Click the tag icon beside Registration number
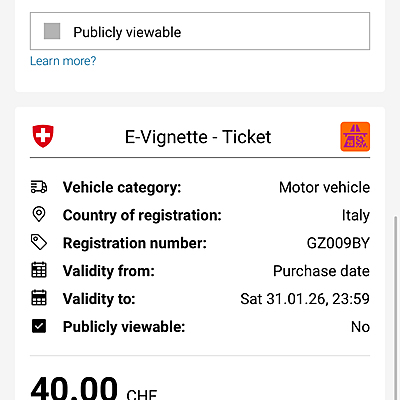 tap(39, 242)
